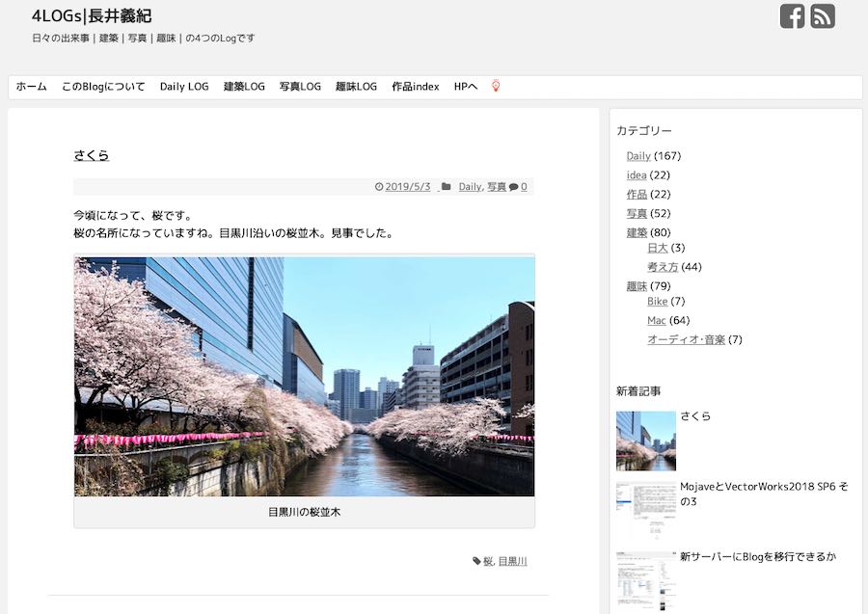
Task: Open 写真 category in post meta
Action: [x=497, y=187]
